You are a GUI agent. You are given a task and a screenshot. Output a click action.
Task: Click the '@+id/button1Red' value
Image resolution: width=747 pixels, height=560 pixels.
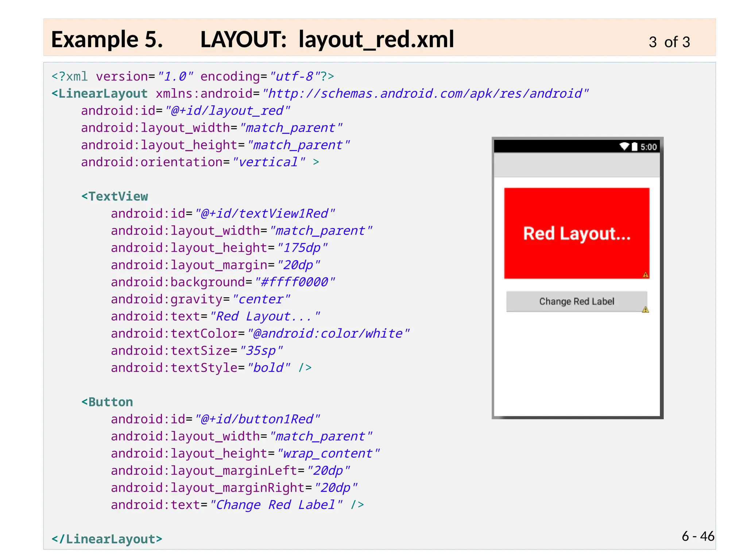(x=258, y=419)
